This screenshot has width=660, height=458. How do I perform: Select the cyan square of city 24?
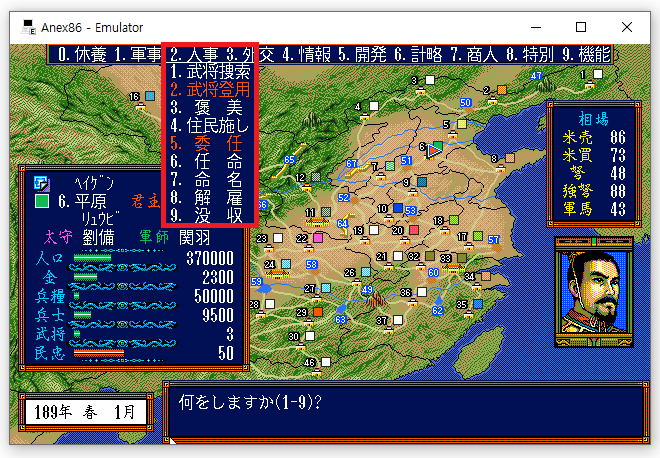(286, 264)
